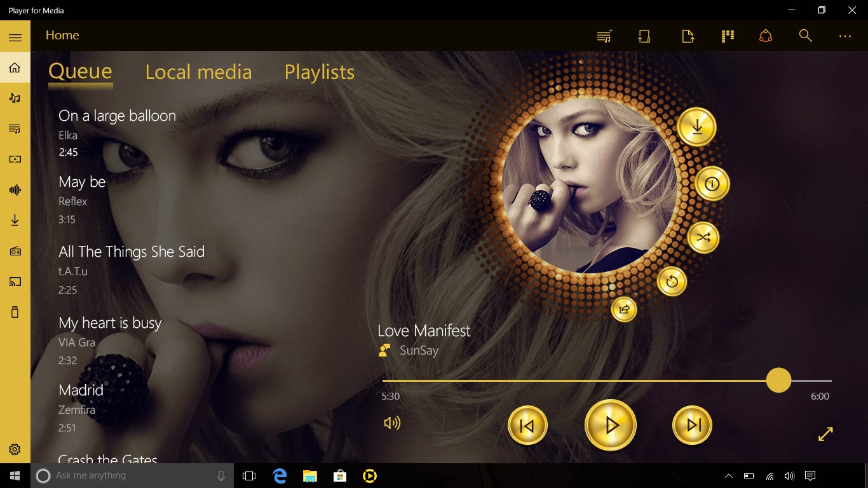Open the Playlists tab
Screen dimensions: 868x488
click(x=319, y=72)
